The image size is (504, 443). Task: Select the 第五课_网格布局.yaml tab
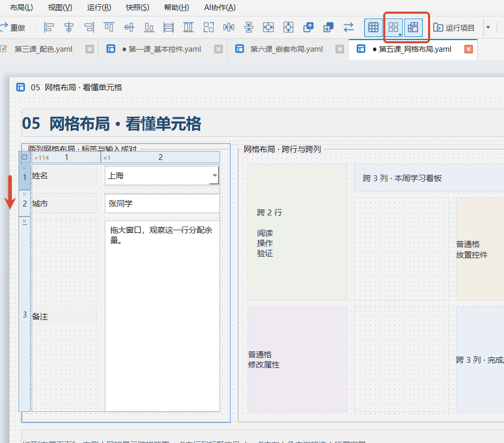point(415,49)
